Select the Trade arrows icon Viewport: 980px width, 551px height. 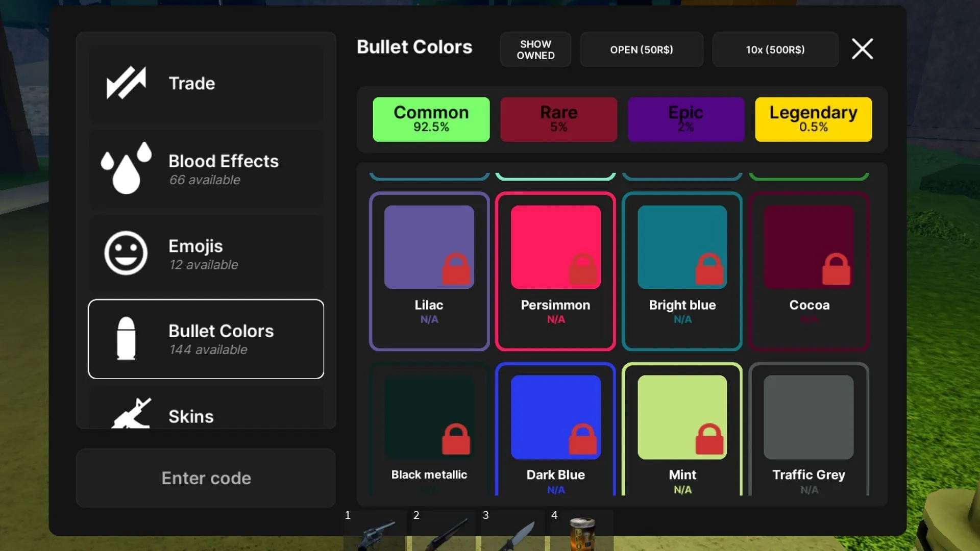(126, 83)
